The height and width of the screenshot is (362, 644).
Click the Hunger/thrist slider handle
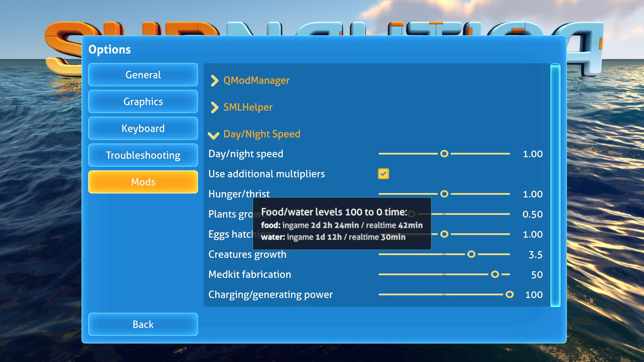[444, 194]
